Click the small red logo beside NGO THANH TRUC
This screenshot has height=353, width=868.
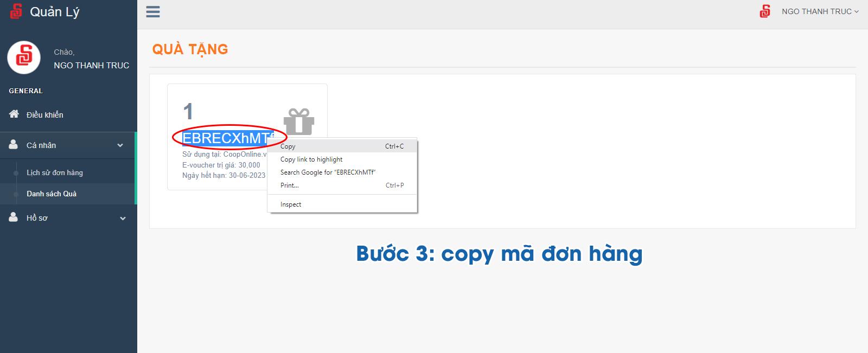(765, 11)
